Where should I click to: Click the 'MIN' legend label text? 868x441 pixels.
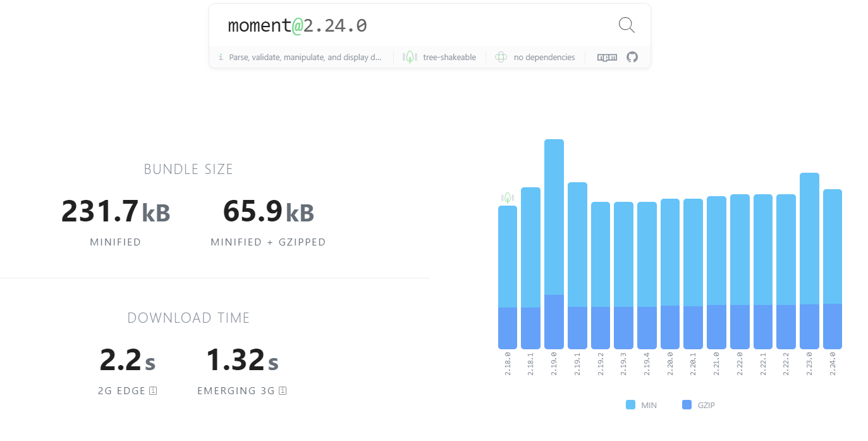pyautogui.click(x=649, y=406)
